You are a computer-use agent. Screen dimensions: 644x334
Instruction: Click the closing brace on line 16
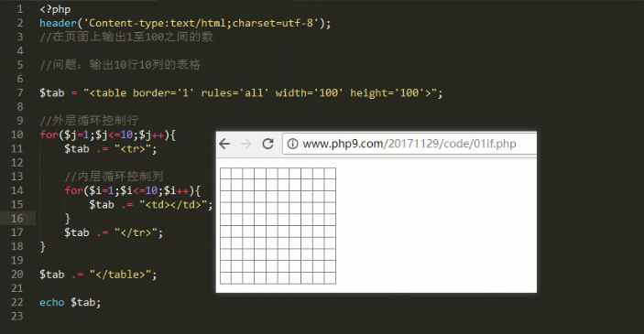[68, 219]
